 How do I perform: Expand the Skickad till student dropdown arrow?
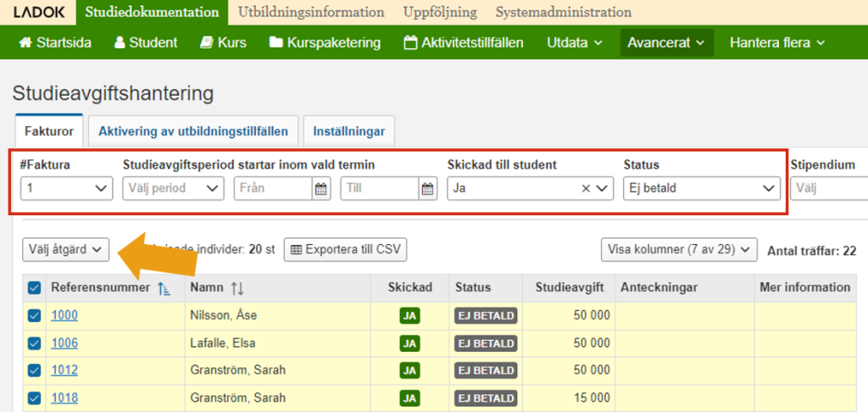[x=602, y=189]
